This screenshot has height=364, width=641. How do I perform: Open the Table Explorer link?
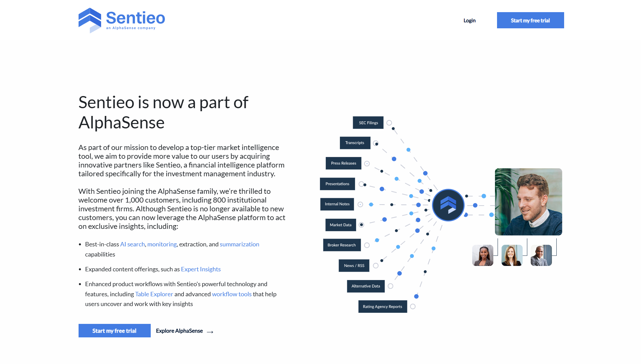(154, 294)
